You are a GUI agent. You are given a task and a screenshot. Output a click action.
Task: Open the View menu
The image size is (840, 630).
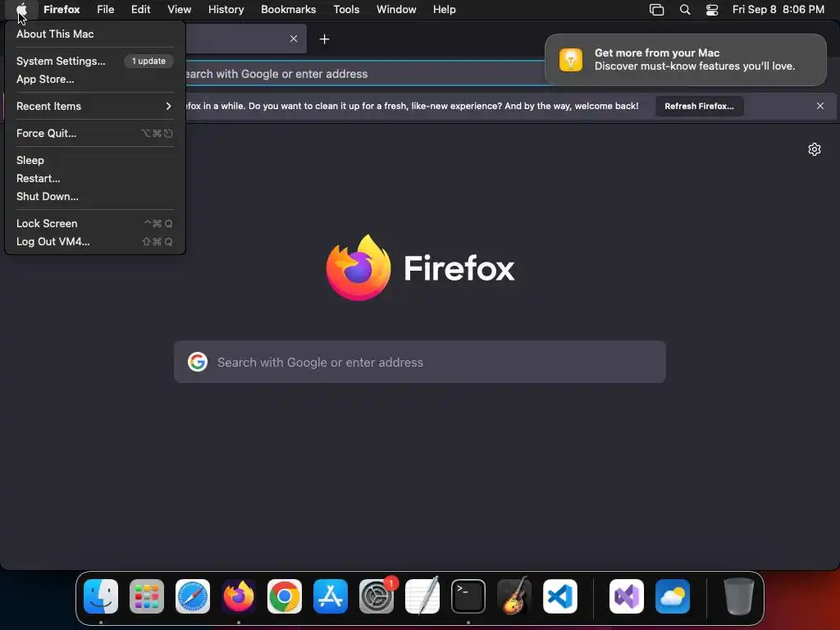[179, 10]
